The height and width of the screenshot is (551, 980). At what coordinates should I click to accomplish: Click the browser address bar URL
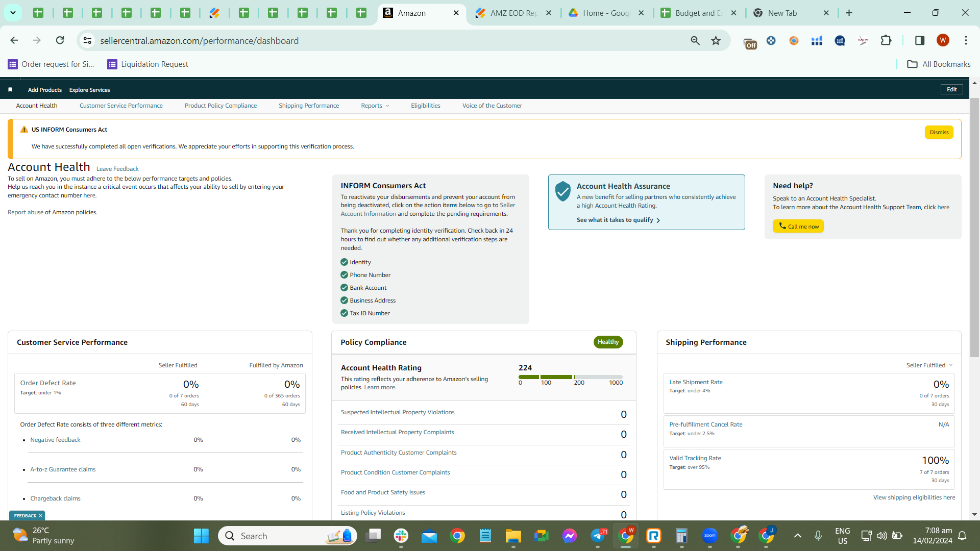(x=199, y=40)
